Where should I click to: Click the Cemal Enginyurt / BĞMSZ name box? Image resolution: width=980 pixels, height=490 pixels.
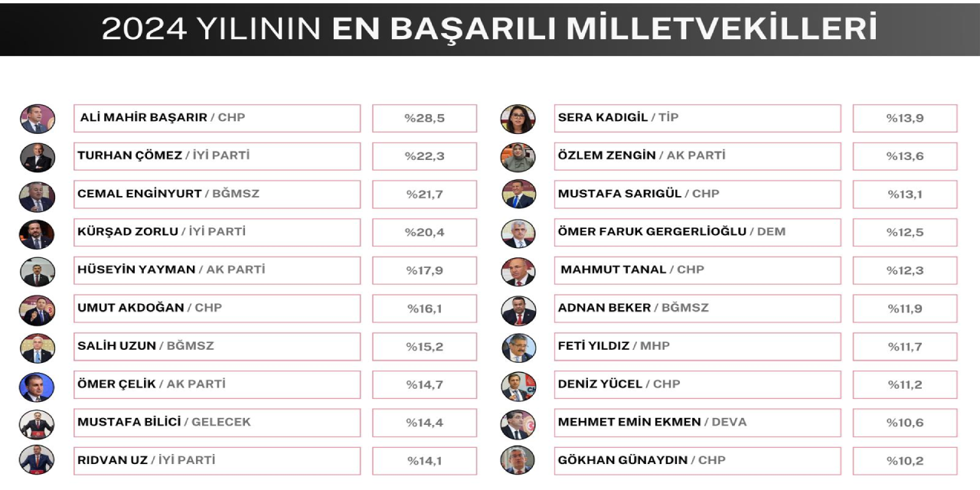click(x=217, y=194)
